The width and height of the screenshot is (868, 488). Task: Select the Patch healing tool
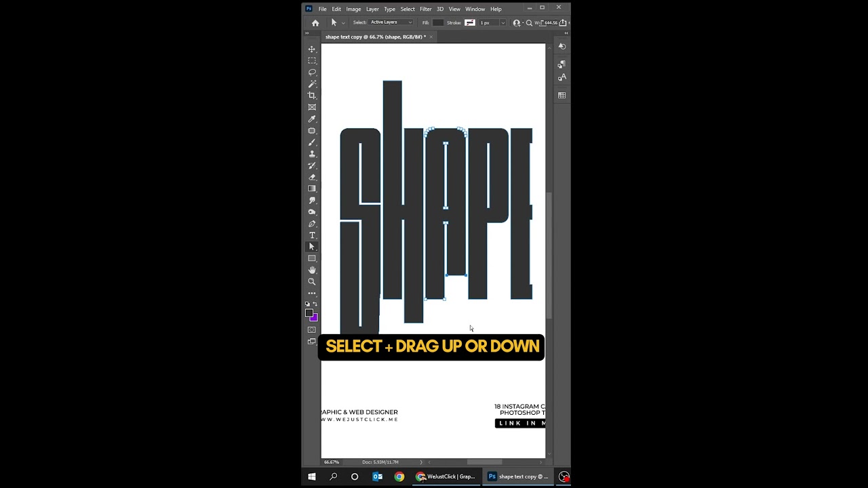point(312,131)
